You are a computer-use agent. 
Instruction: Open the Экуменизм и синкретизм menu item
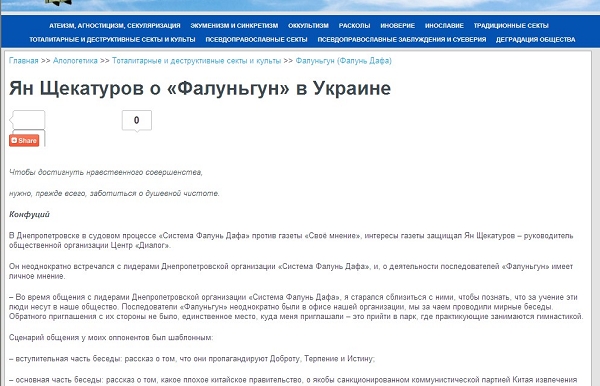[234, 26]
